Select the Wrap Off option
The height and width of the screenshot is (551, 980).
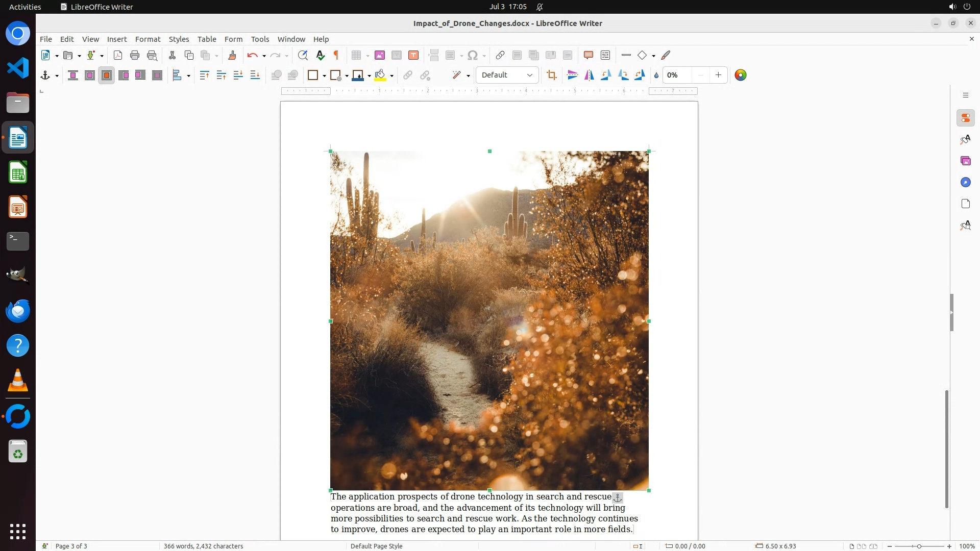73,75
